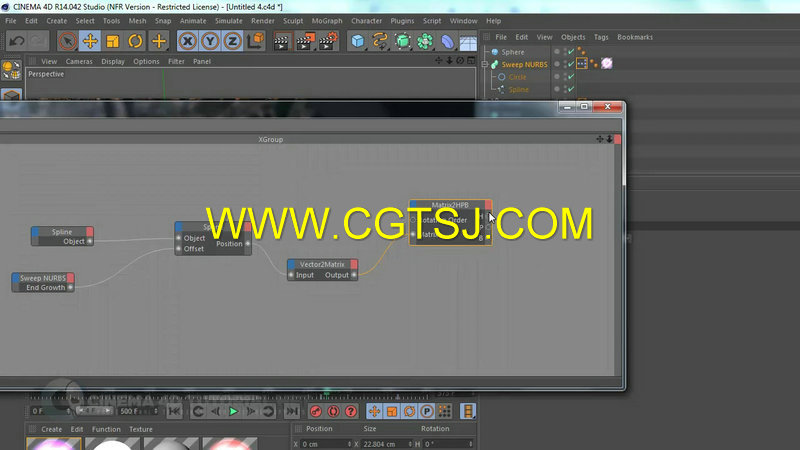
Task: Click the Vector2Matrix node title
Action: click(x=322, y=264)
